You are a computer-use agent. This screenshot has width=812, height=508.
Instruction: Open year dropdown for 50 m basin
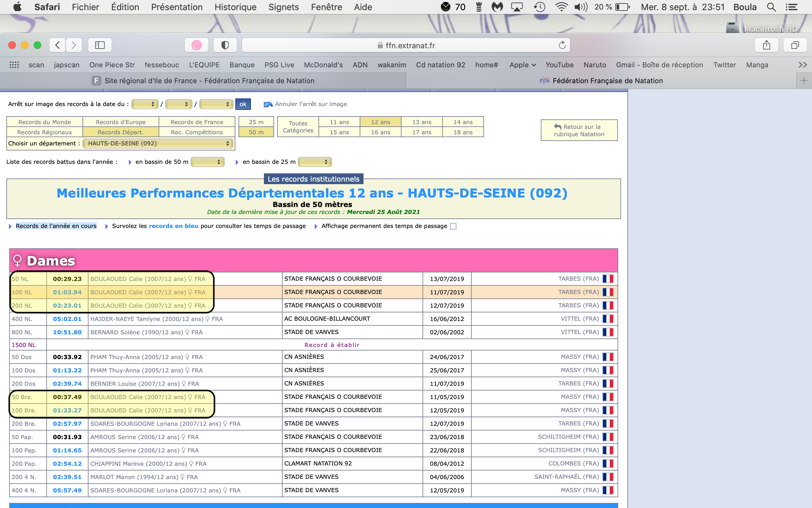click(207, 162)
